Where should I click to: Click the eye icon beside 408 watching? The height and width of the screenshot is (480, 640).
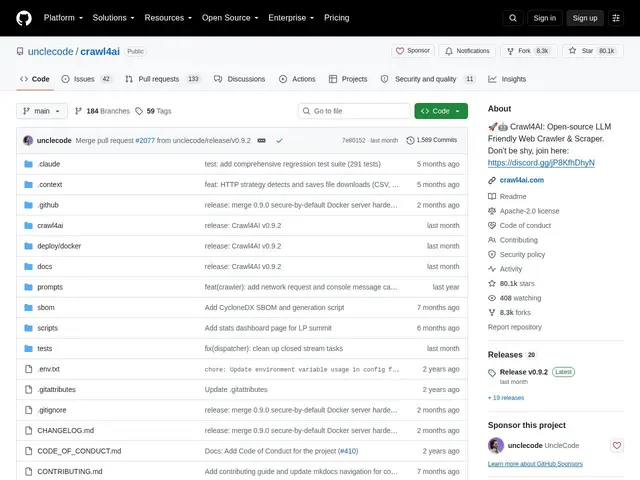point(492,298)
